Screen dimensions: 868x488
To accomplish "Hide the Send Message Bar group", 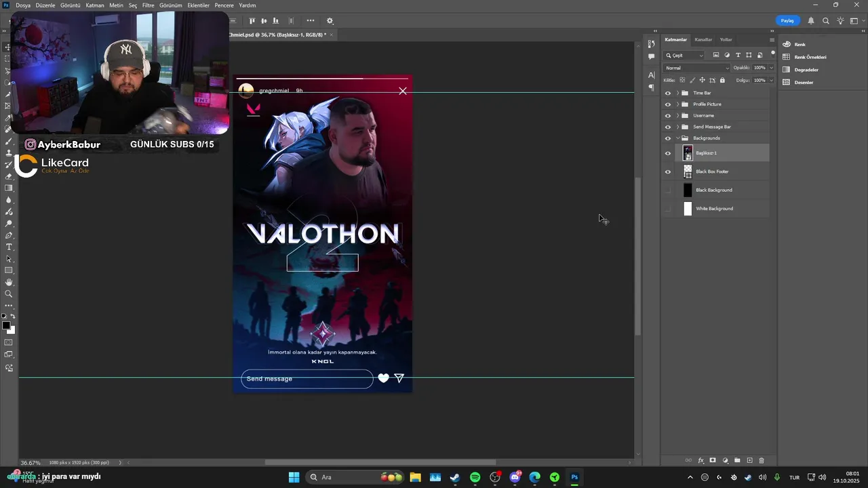I will (668, 127).
